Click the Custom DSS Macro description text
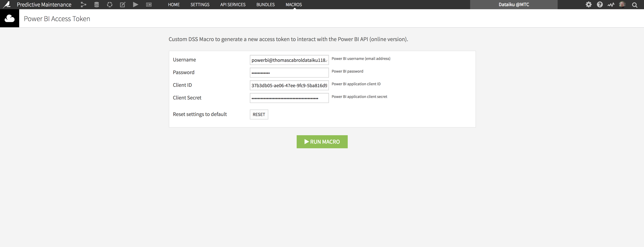 point(288,39)
